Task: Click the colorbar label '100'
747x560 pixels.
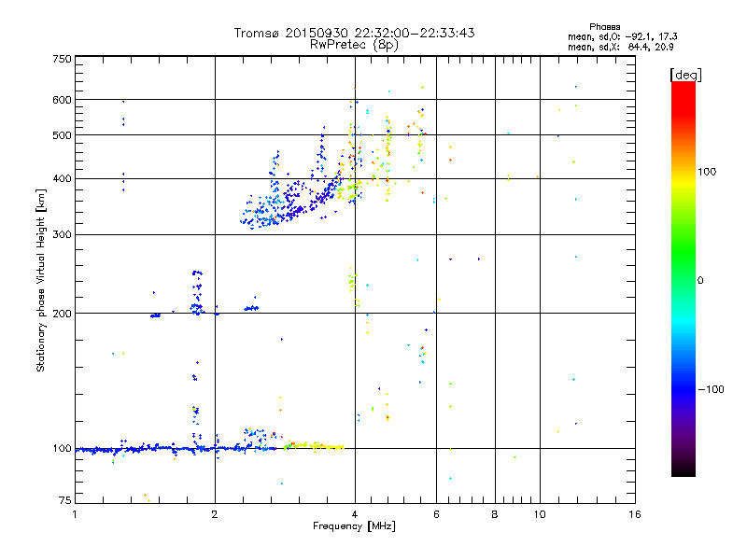Action: click(707, 172)
